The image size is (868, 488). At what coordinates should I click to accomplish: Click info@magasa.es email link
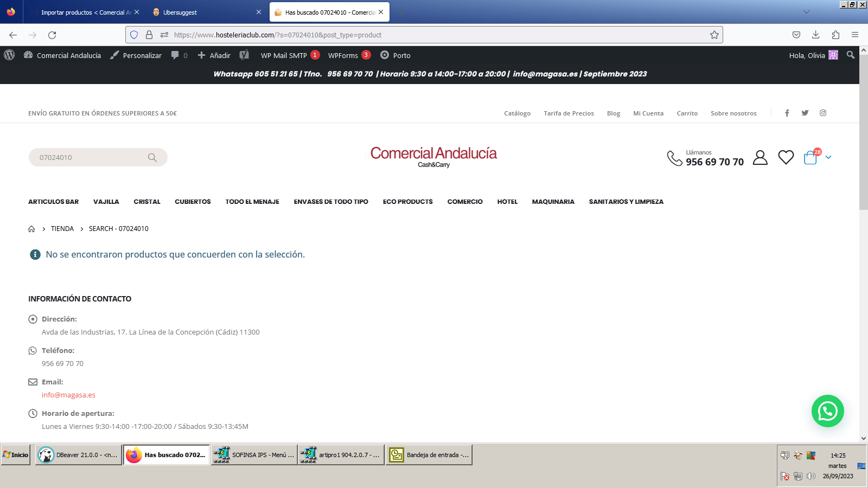pos(68,395)
